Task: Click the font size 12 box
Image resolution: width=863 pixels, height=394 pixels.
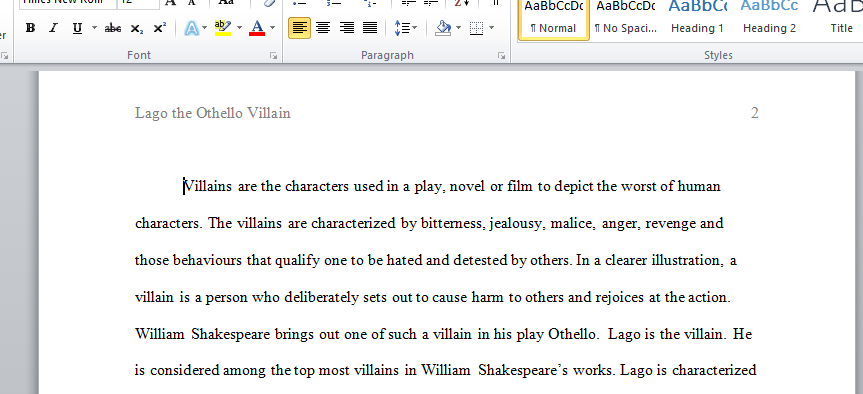Action: (138, 3)
